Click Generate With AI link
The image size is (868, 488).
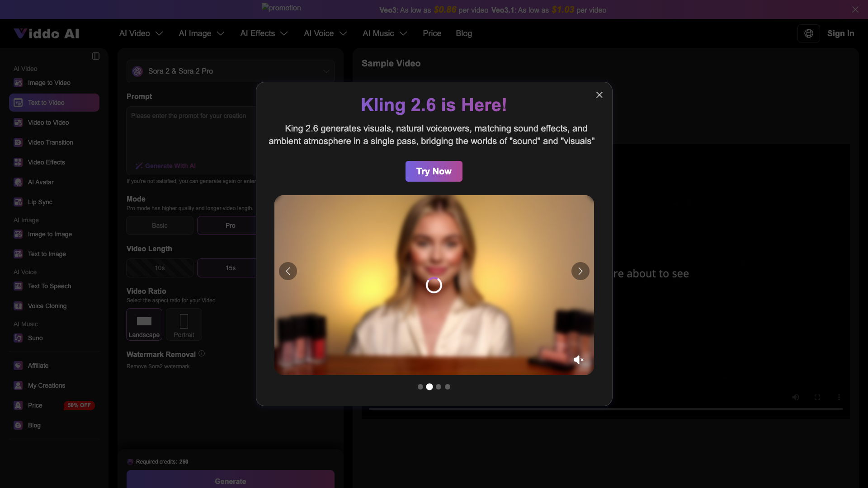(x=166, y=166)
